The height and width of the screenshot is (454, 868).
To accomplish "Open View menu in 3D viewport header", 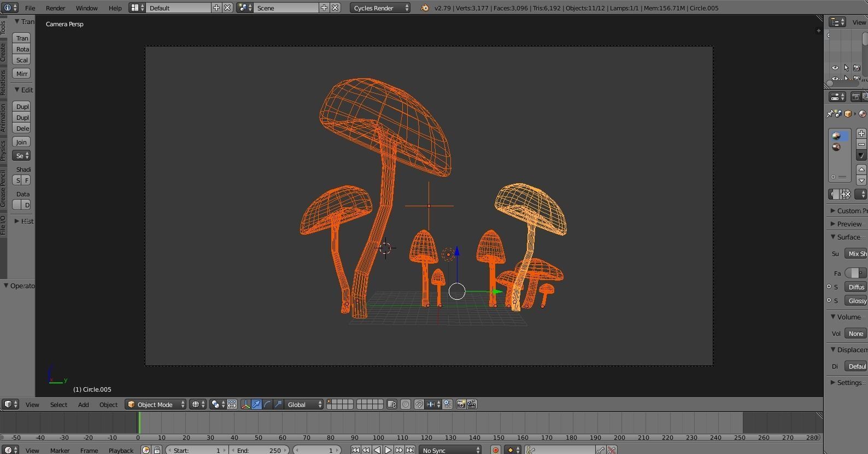I will click(x=32, y=405).
